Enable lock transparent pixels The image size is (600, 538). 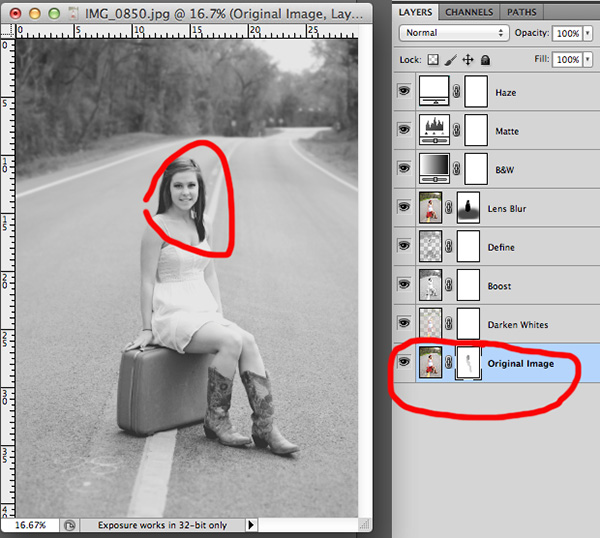click(x=433, y=60)
